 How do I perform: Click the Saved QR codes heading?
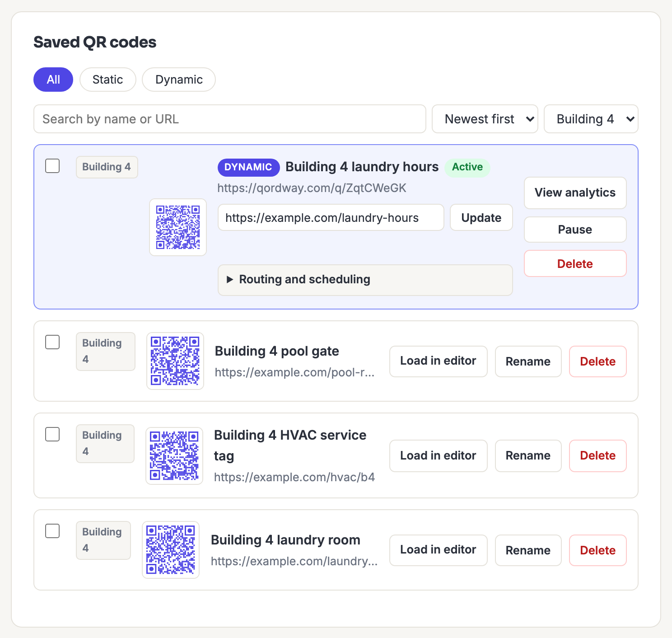click(95, 42)
